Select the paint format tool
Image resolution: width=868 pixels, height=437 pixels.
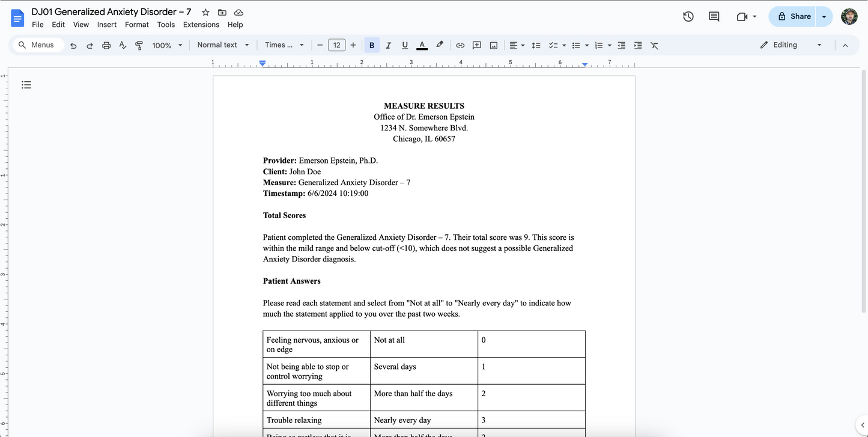[139, 45]
